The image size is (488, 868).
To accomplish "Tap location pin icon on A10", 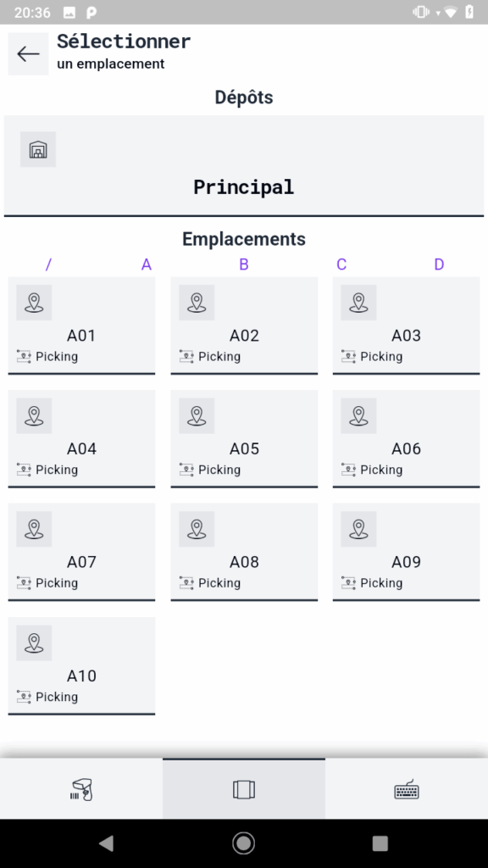I will tap(34, 643).
